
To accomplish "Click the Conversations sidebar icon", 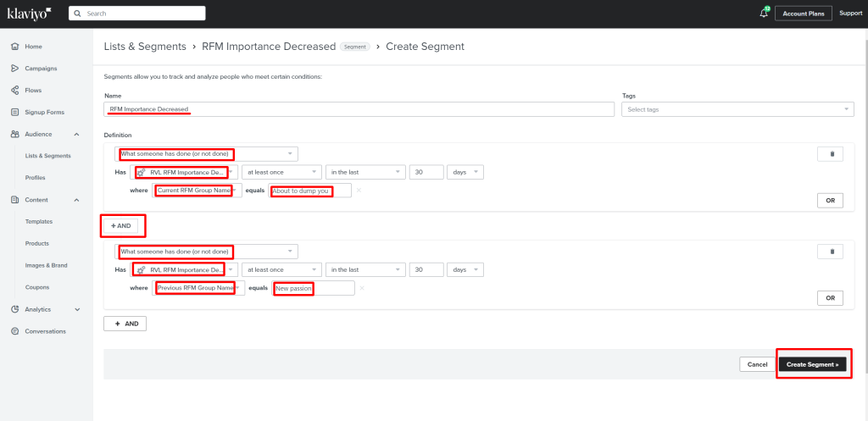I will click(15, 331).
